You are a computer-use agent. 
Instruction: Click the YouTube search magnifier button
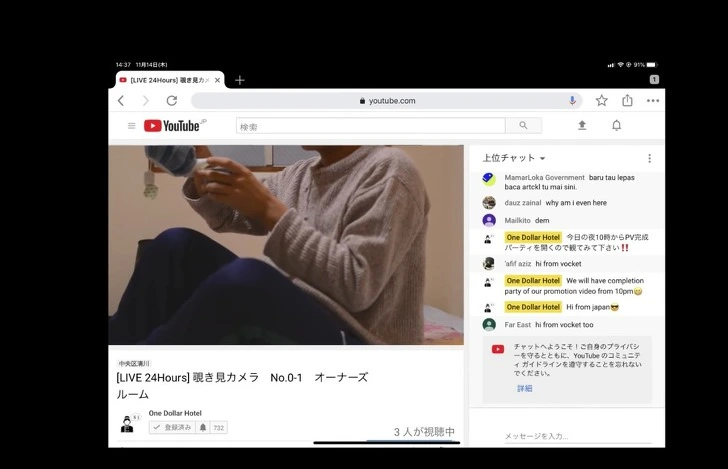tap(523, 125)
